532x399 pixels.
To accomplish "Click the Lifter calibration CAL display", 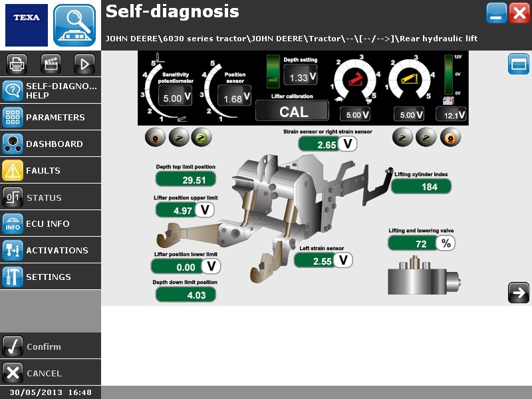I will [293, 112].
